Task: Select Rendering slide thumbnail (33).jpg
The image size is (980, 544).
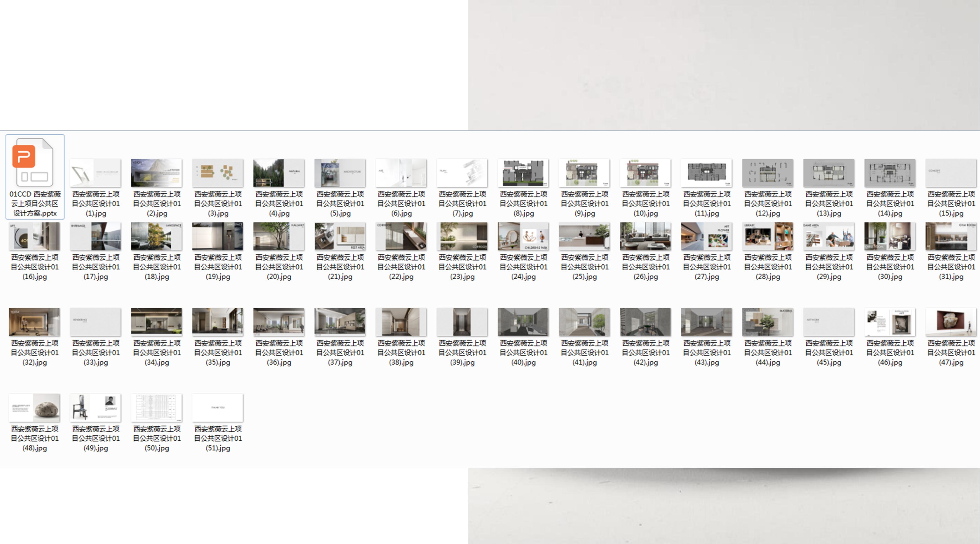Action: pos(95,322)
